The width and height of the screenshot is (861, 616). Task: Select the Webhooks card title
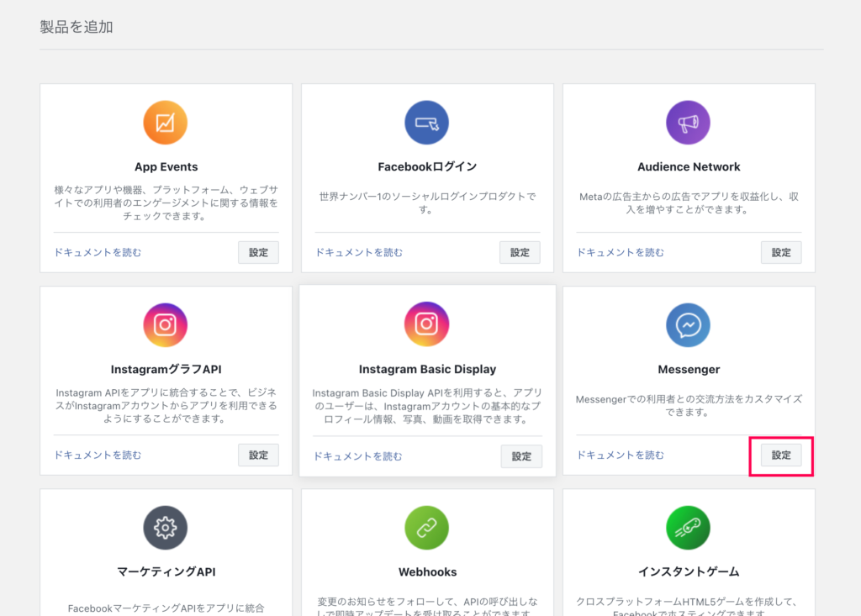click(427, 572)
